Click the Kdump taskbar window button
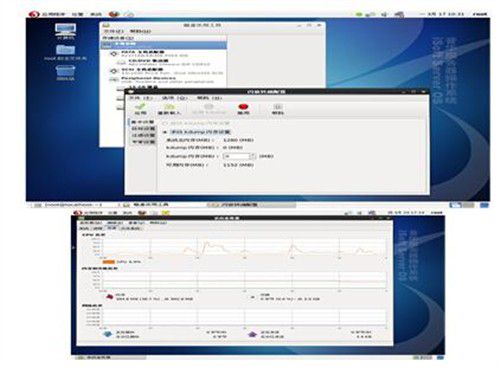 point(251,205)
